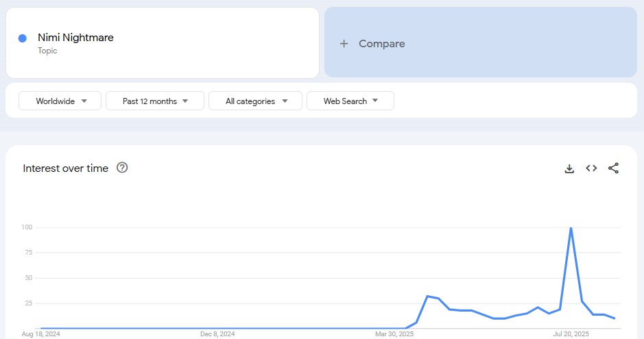Click the Mar 30, 2025 axis label
This screenshot has width=644, height=339.
tap(394, 334)
